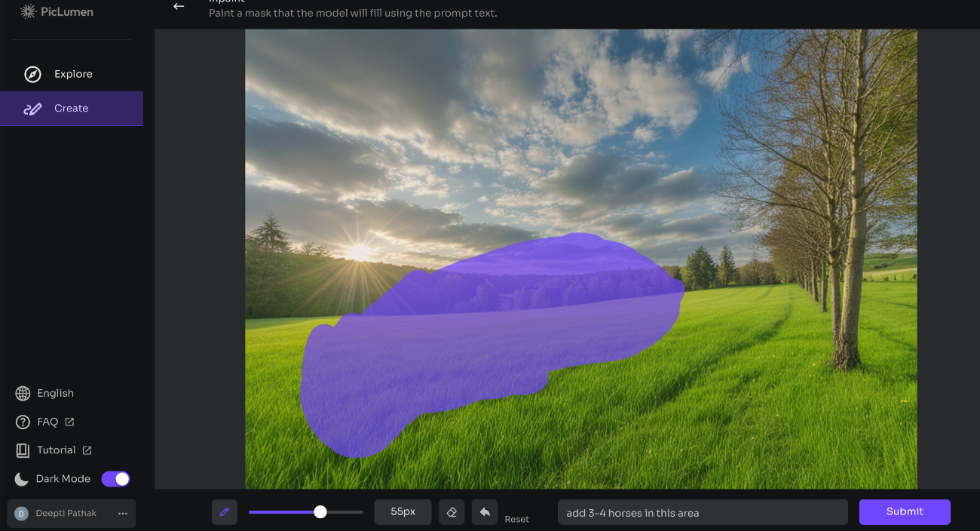Viewport: 980px width, 531px height.
Task: Toggle Dark Mode off
Action: [x=115, y=478]
